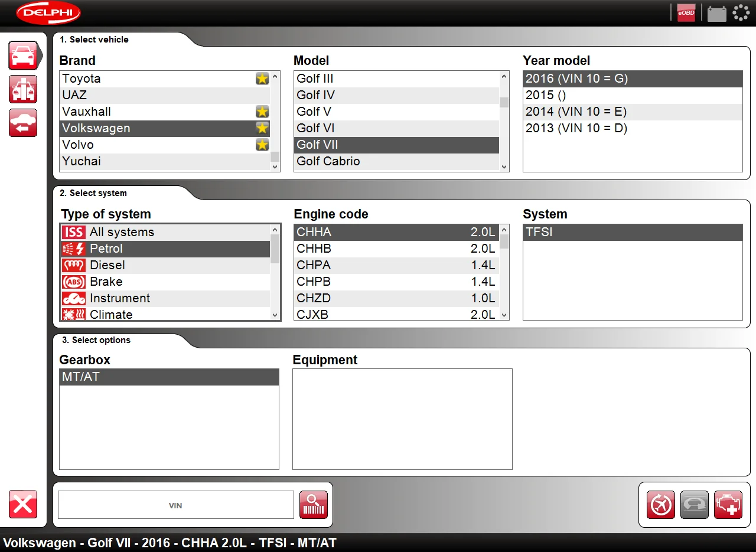Image resolution: width=756 pixels, height=552 pixels.
Task: Click Engine code list scroll down arrow
Action: [504, 315]
